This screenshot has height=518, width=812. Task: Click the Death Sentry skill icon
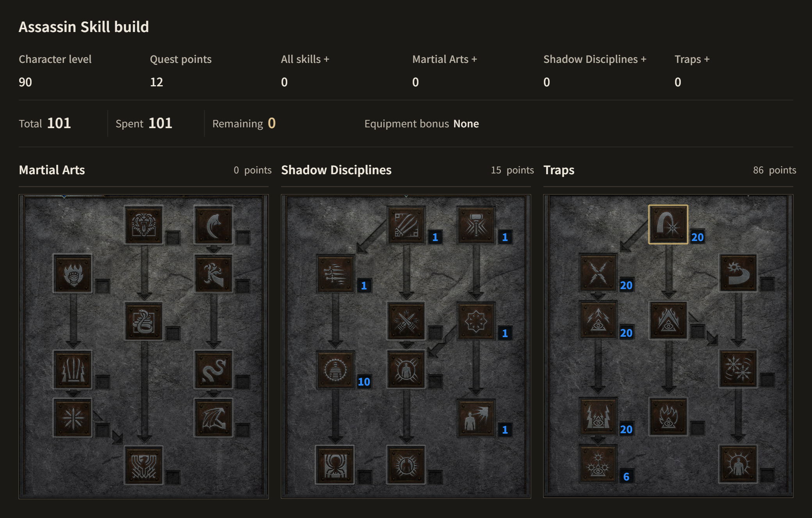coord(598,464)
